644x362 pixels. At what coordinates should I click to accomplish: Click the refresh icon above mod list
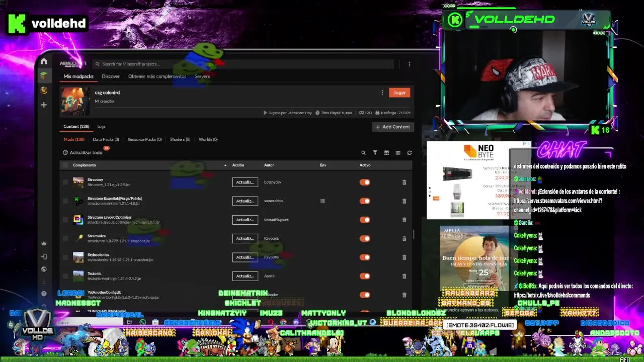(x=410, y=153)
